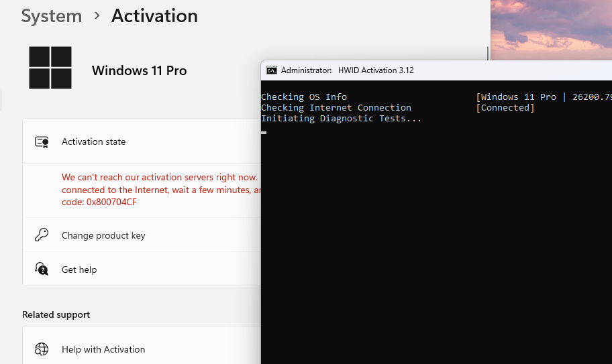Click the HWID Activation 3.12 title bar
The image size is (612, 364).
(436, 70)
